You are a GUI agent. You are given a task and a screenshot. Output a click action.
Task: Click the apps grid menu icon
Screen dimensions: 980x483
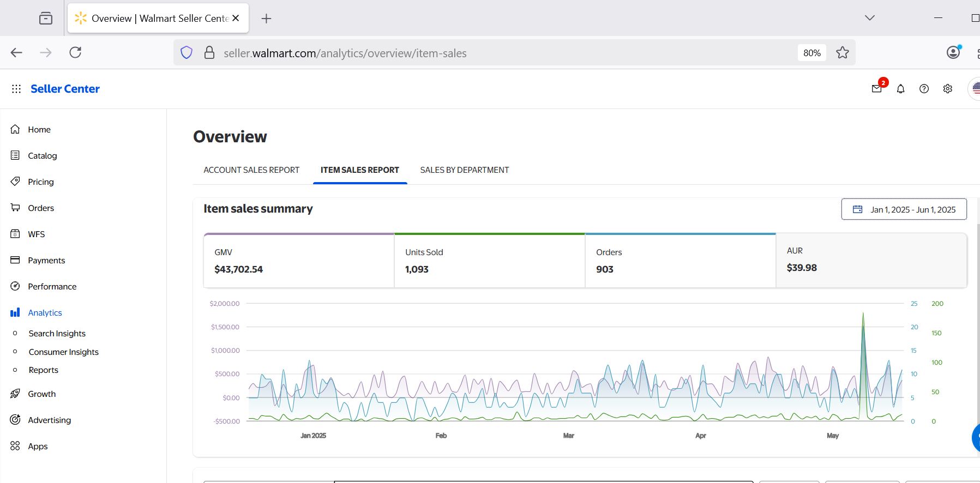16,89
